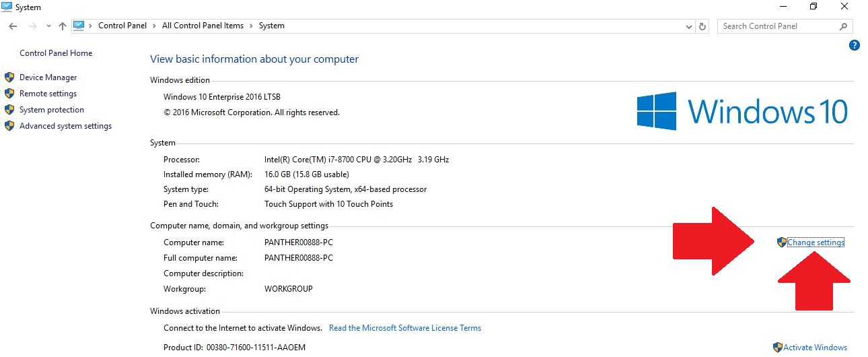Click the Up one level arrow

(62, 26)
